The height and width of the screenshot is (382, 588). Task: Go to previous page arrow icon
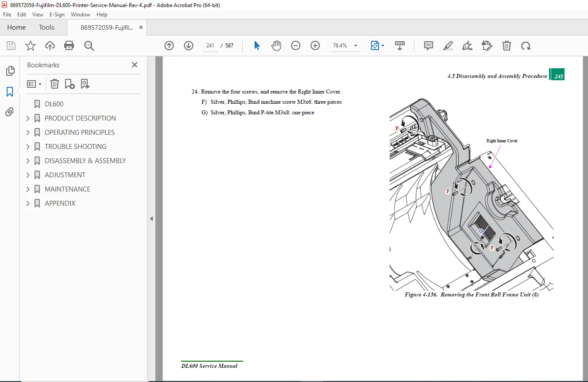click(169, 46)
